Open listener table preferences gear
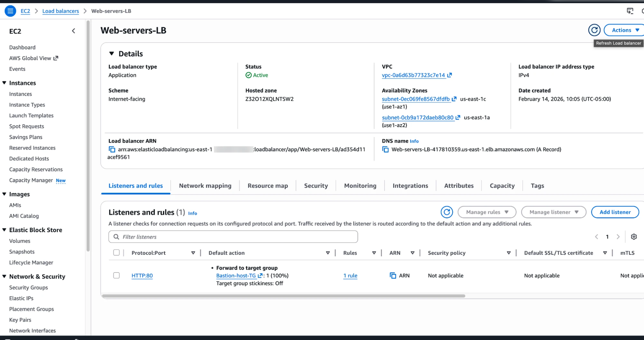This screenshot has height=340, width=644. (x=633, y=237)
